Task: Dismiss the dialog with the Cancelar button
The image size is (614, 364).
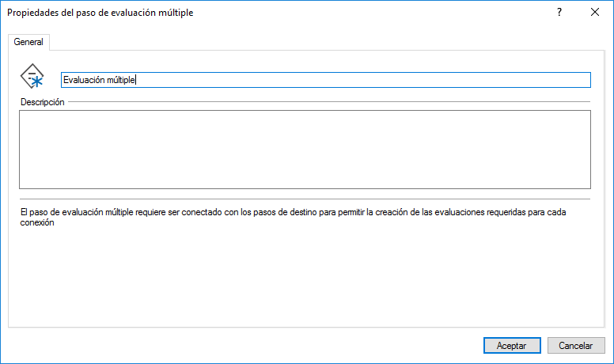Action: point(576,346)
